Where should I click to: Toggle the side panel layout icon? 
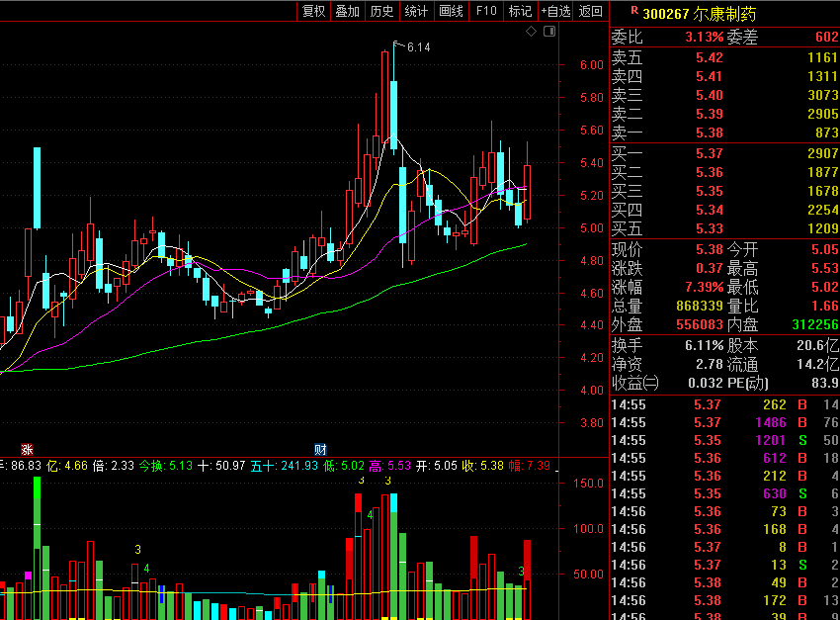coord(549,32)
